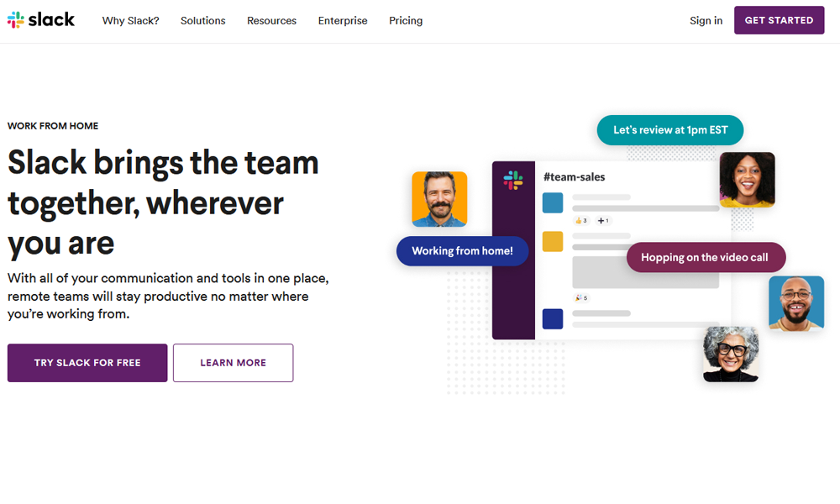This screenshot has width=840, height=504.
Task: Click the LEARN MORE button
Action: tap(233, 363)
